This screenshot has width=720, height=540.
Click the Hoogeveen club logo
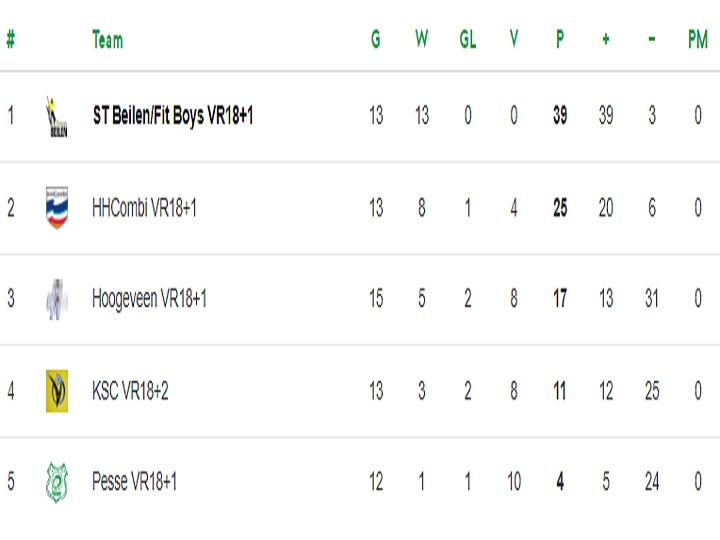57,299
